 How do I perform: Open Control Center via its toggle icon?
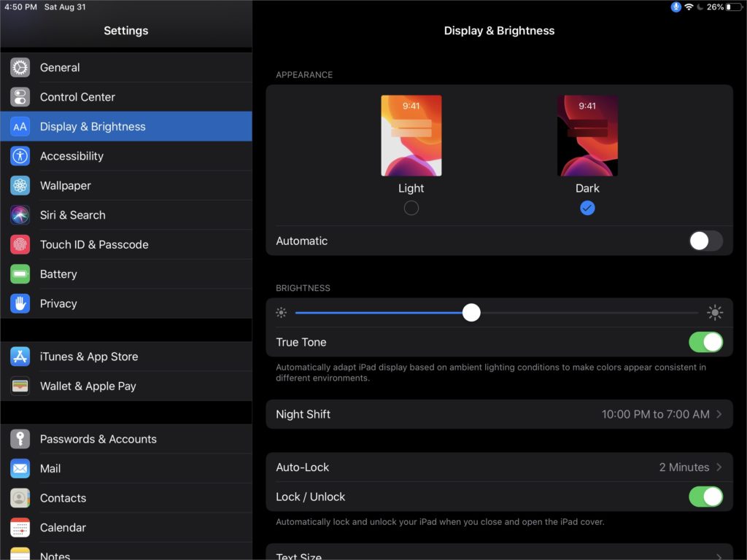20,97
